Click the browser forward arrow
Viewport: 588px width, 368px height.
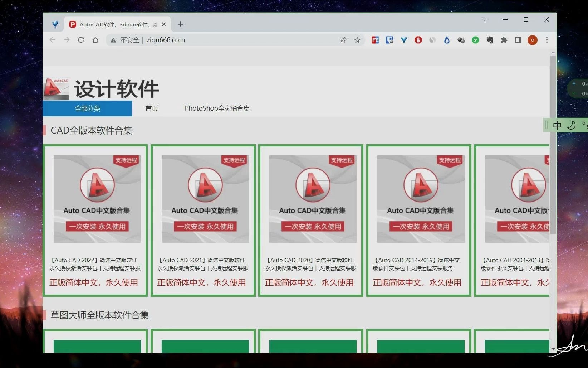pos(67,40)
